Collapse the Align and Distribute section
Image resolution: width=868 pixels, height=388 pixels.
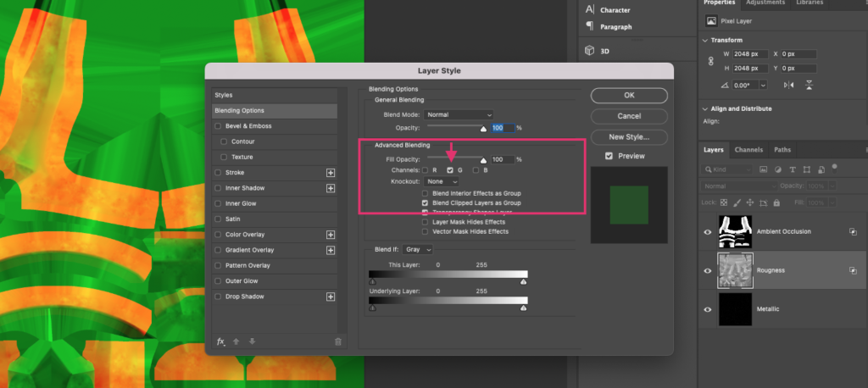pos(704,109)
